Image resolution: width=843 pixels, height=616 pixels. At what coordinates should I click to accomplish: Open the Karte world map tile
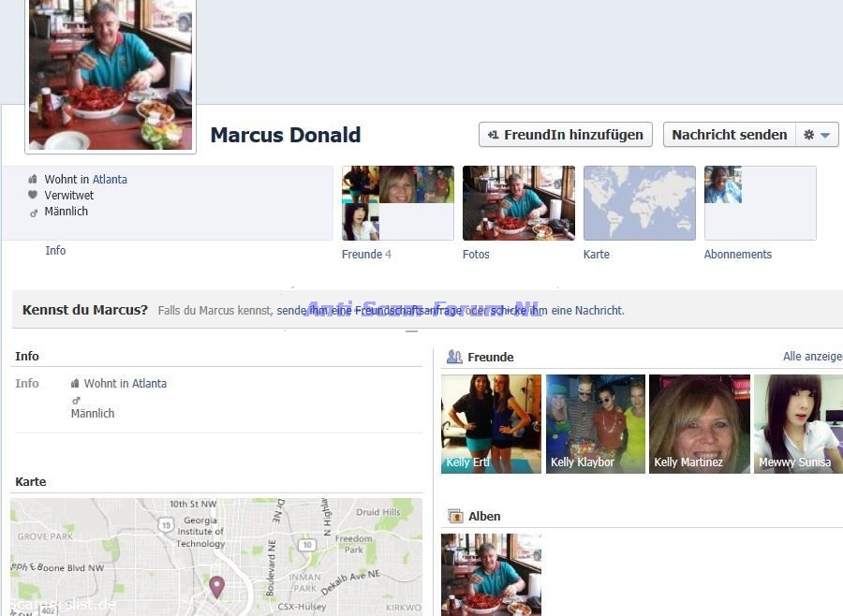click(640, 203)
